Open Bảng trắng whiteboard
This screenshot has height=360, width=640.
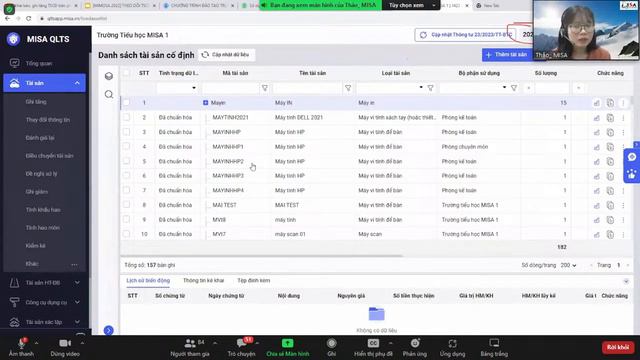(x=494, y=347)
